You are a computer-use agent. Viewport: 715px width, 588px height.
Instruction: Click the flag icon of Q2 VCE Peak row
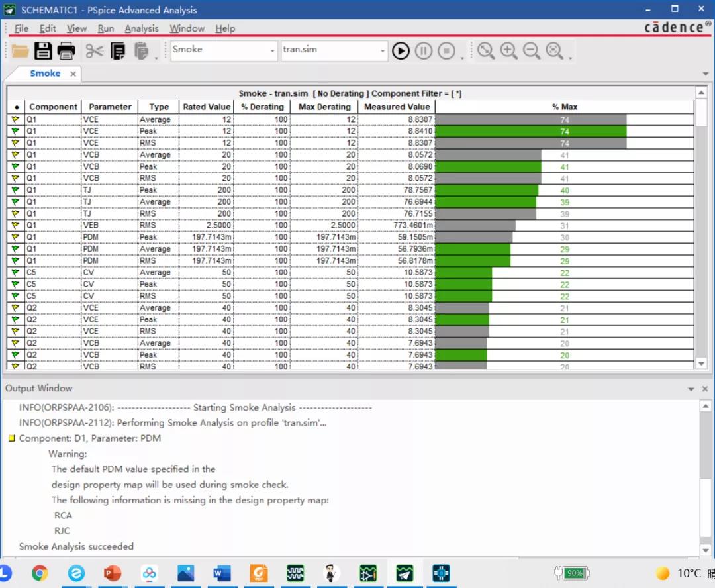tap(15, 320)
